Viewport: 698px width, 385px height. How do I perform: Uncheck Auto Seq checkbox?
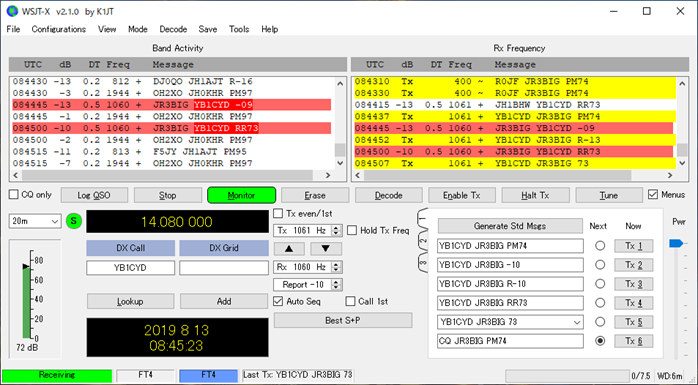click(x=278, y=301)
